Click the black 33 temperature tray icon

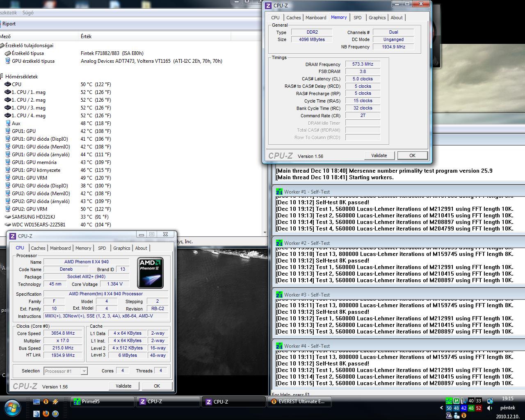click(x=479, y=401)
